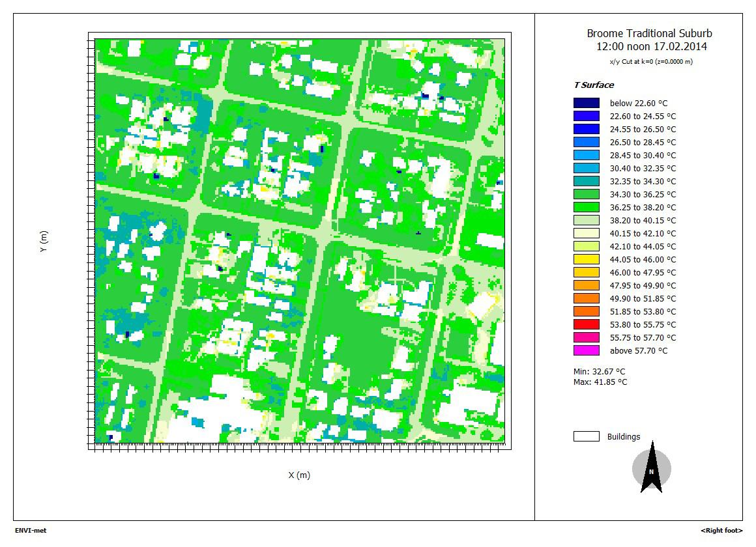
Task: Click the 'T Surface' legend heading
Action: click(x=594, y=85)
